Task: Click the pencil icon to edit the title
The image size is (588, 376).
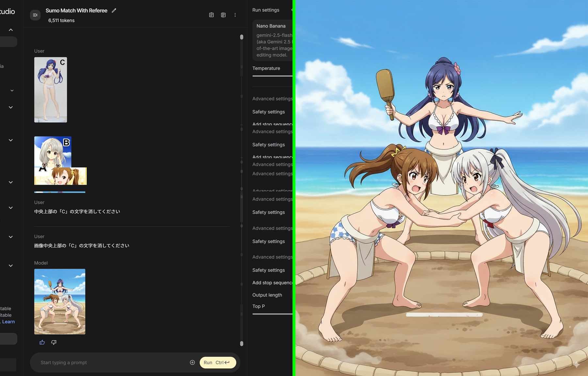Action: [114, 10]
